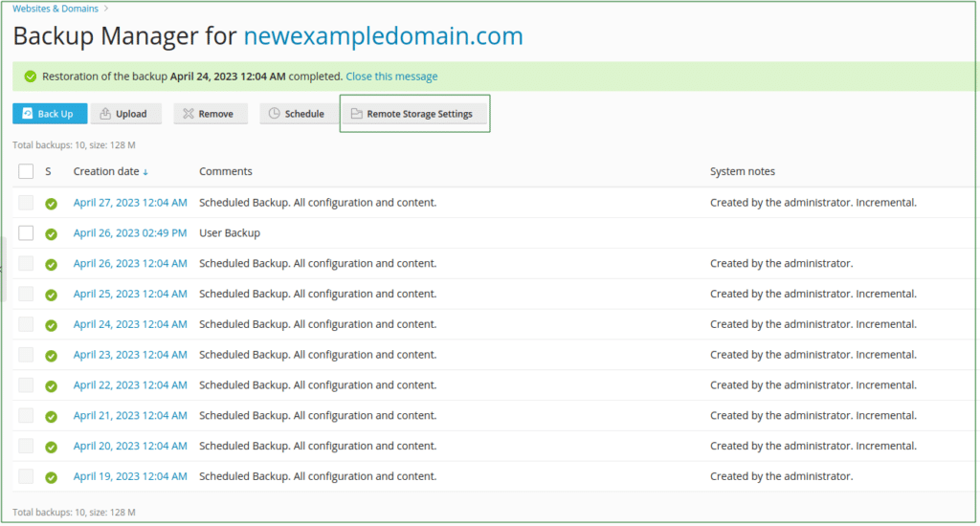The width and height of the screenshot is (980, 526).
Task: Click the System notes column header
Action: point(743,171)
